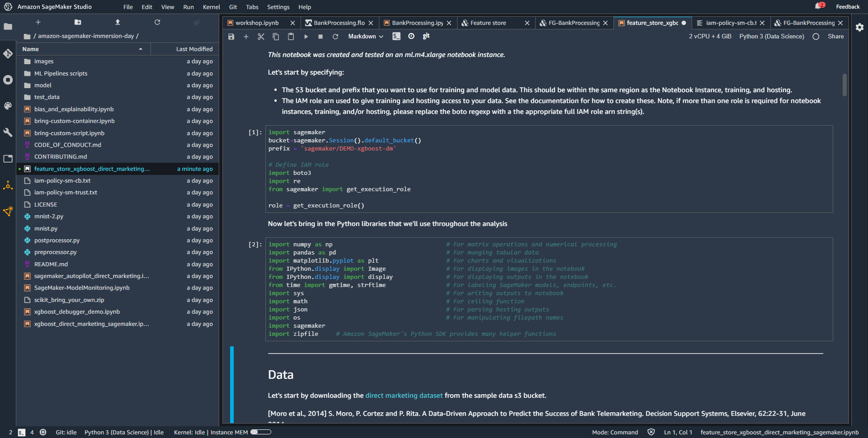Sort files by Name column
Image resolution: width=868 pixels, height=438 pixels.
click(x=83, y=49)
